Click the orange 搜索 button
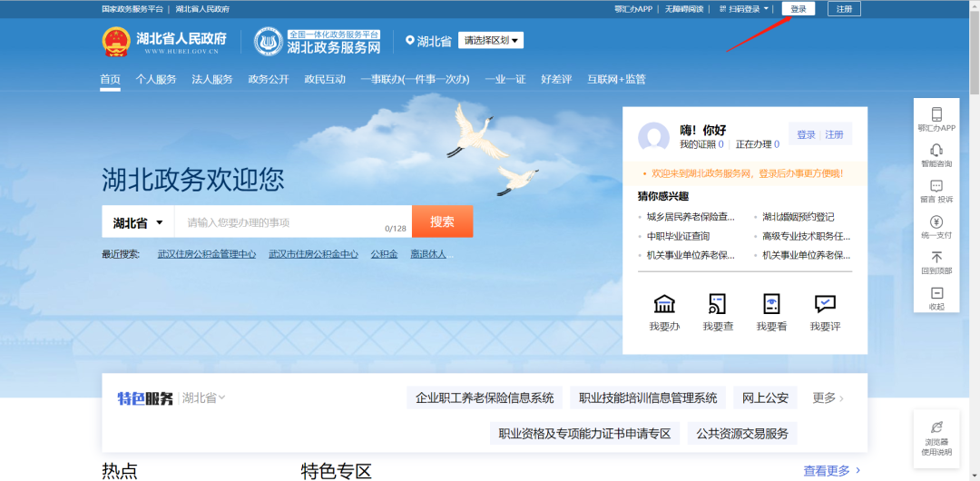The image size is (980, 481). (x=442, y=222)
